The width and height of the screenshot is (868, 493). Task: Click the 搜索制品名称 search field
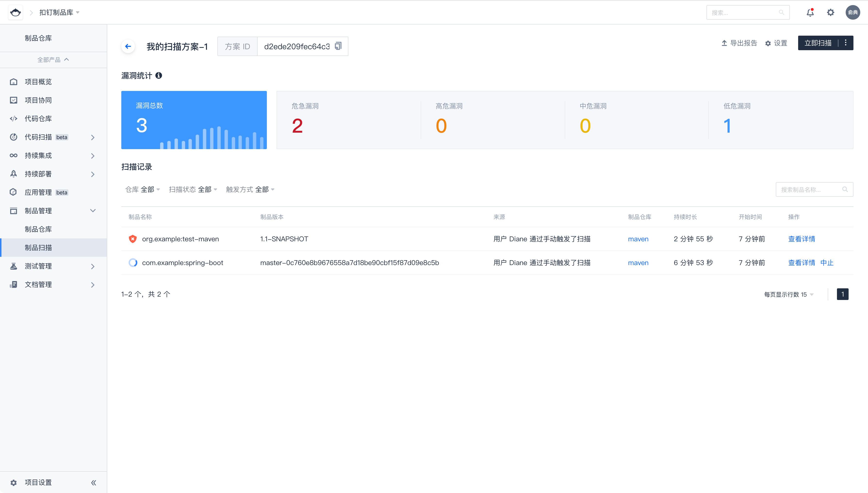coord(809,190)
